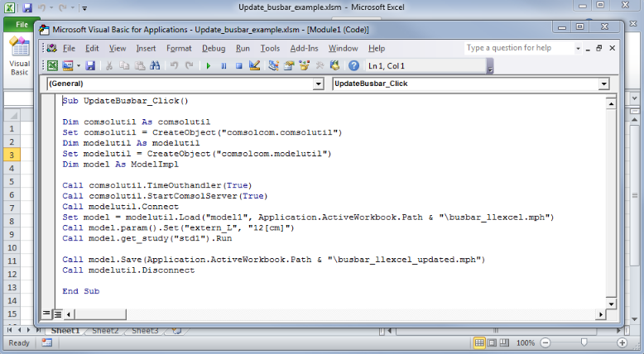The width and height of the screenshot is (644, 354).
Task: Open the Insert toolbar button's dropdown arrow
Action: pos(79,65)
